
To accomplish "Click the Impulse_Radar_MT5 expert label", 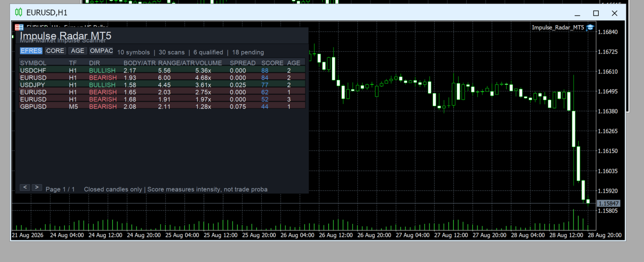I will click(x=558, y=28).
